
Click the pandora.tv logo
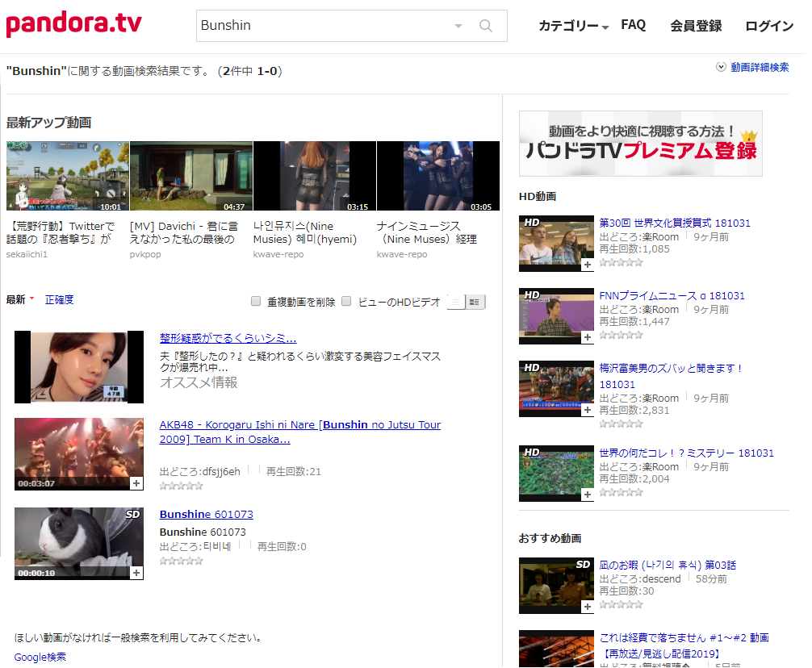click(73, 24)
